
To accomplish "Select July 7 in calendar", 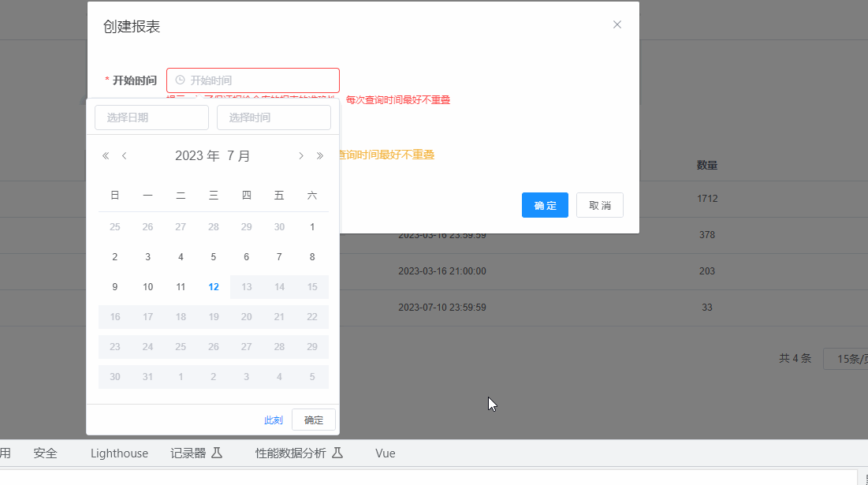I will tap(279, 257).
